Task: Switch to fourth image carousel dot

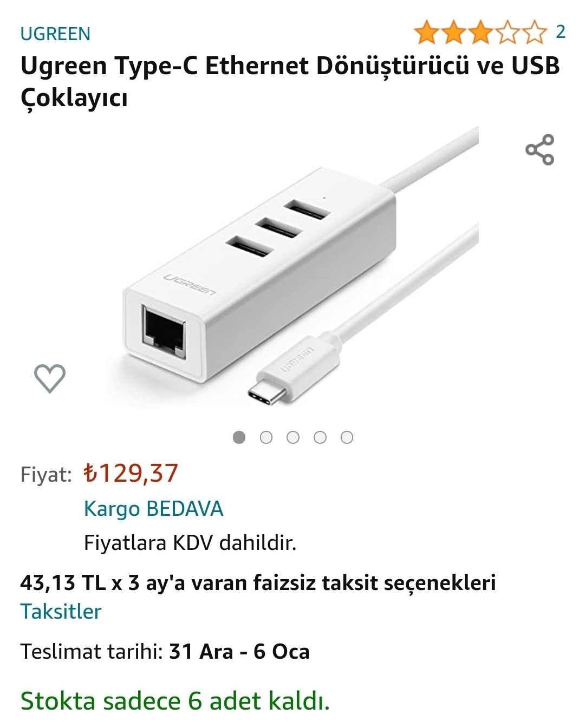Action: (320, 437)
